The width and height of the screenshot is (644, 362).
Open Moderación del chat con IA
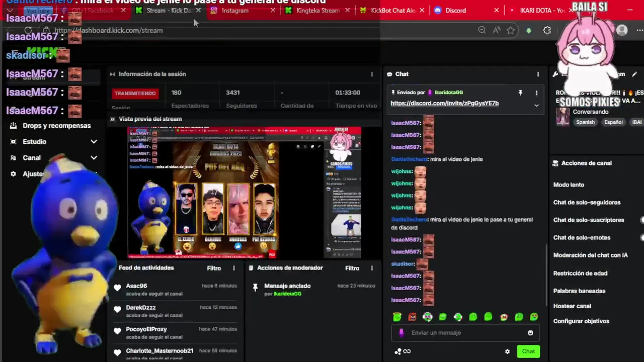point(591,255)
